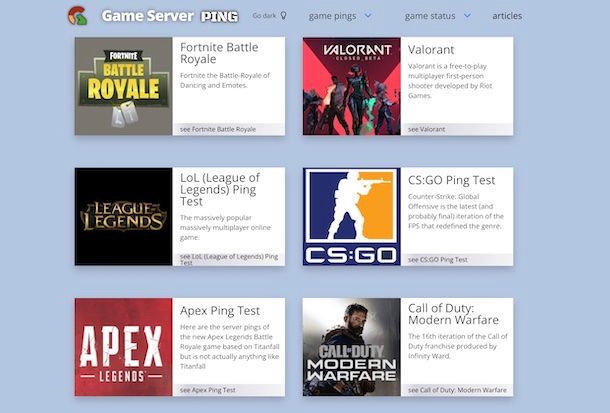Open the Apex Legends thumbnail
Viewport: 610px width, 413px height.
click(123, 347)
